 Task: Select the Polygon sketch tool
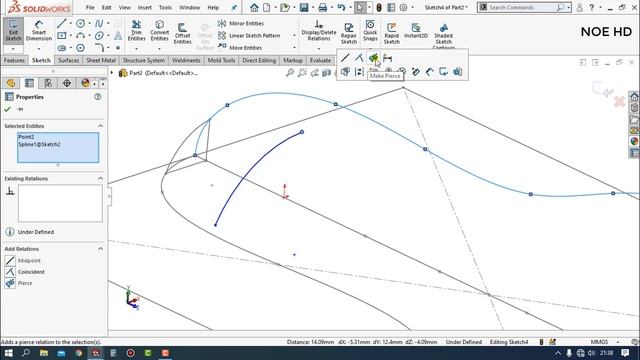(80, 48)
